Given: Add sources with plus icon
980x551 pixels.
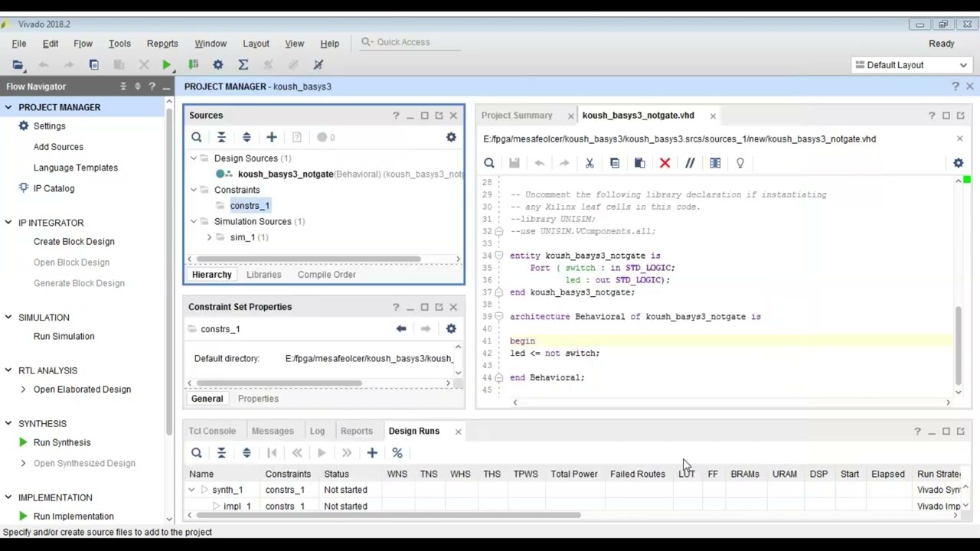Looking at the screenshot, I should tap(272, 137).
